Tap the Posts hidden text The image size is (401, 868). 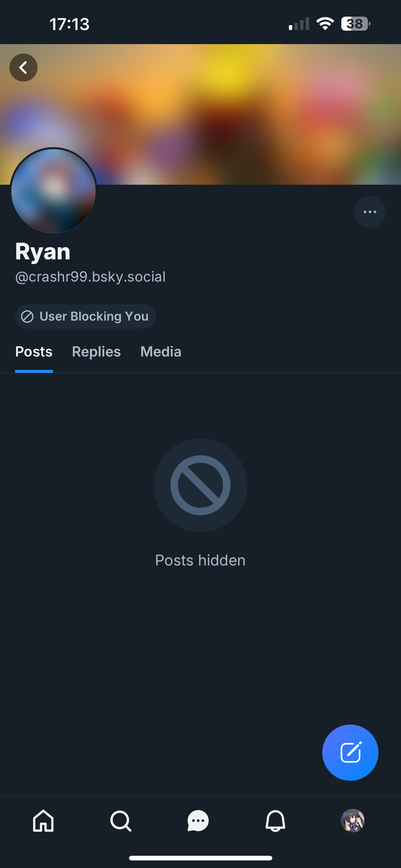point(200,560)
